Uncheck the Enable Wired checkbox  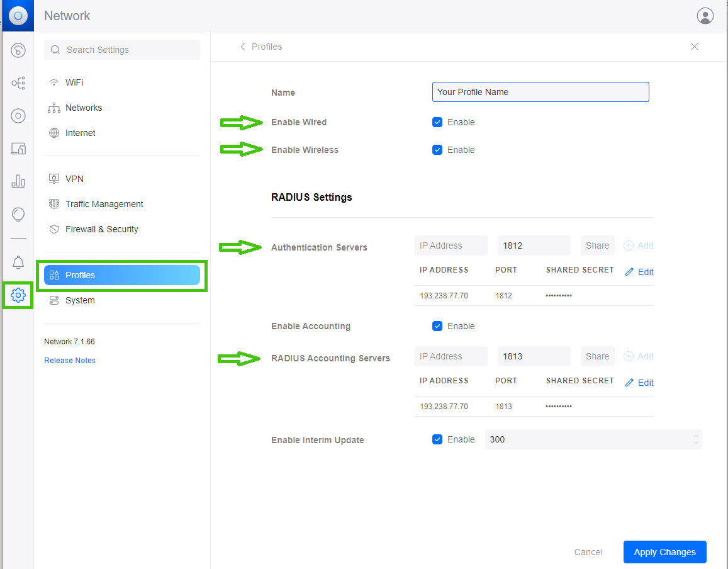click(437, 122)
